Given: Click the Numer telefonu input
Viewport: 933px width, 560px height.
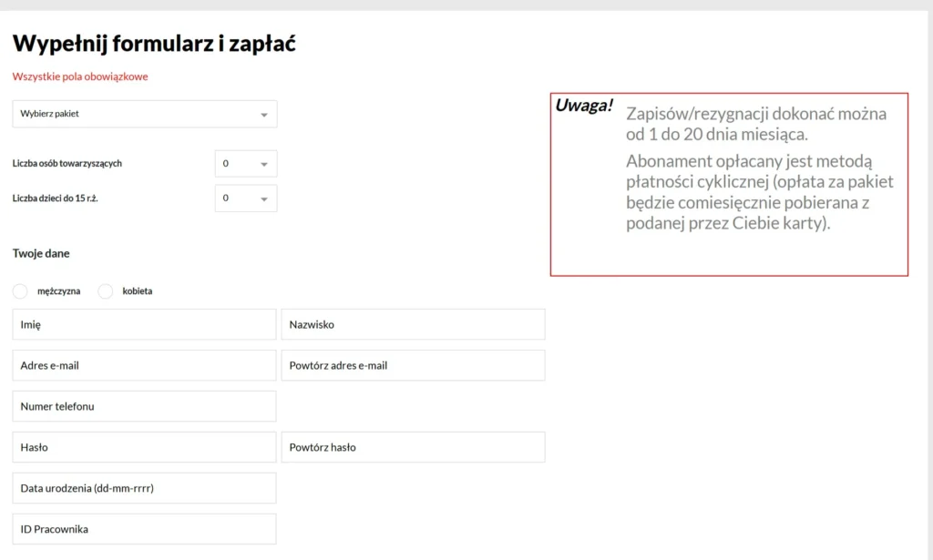Looking at the screenshot, I should point(144,406).
